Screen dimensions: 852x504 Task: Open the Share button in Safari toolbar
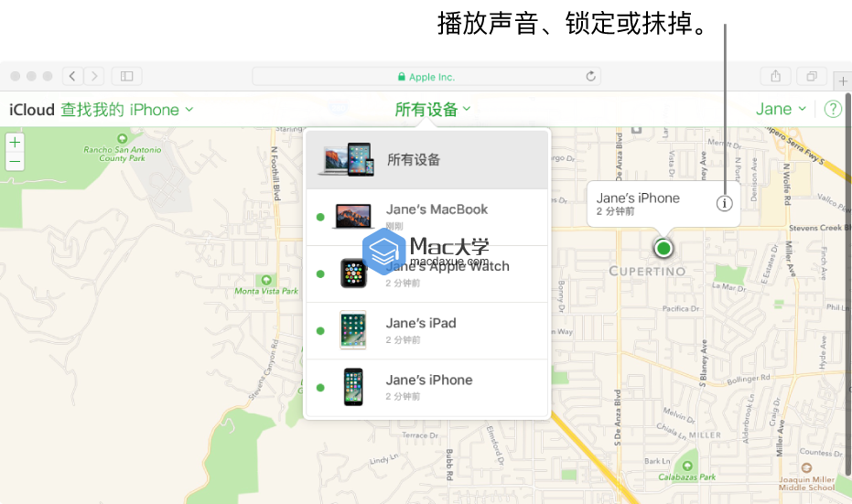775,76
